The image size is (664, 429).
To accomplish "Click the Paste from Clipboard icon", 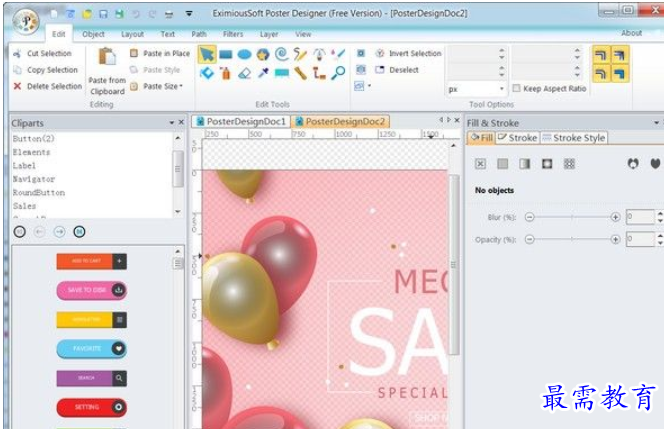I will (x=107, y=56).
